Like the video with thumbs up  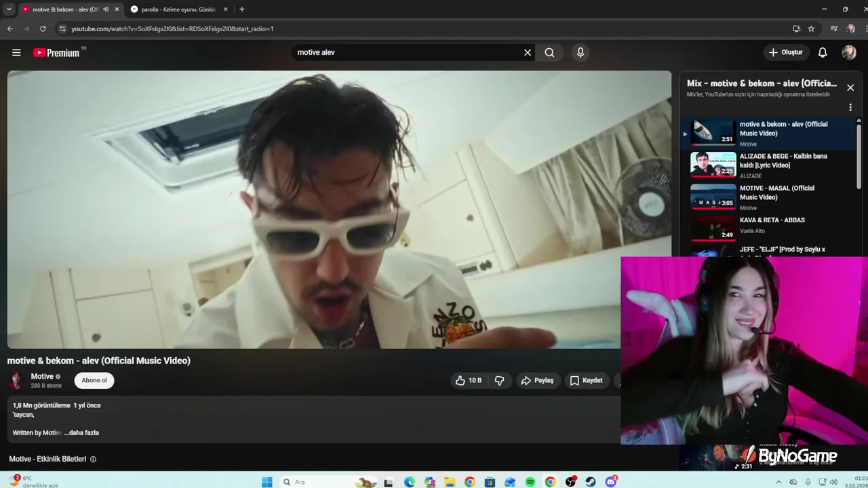tap(469, 380)
